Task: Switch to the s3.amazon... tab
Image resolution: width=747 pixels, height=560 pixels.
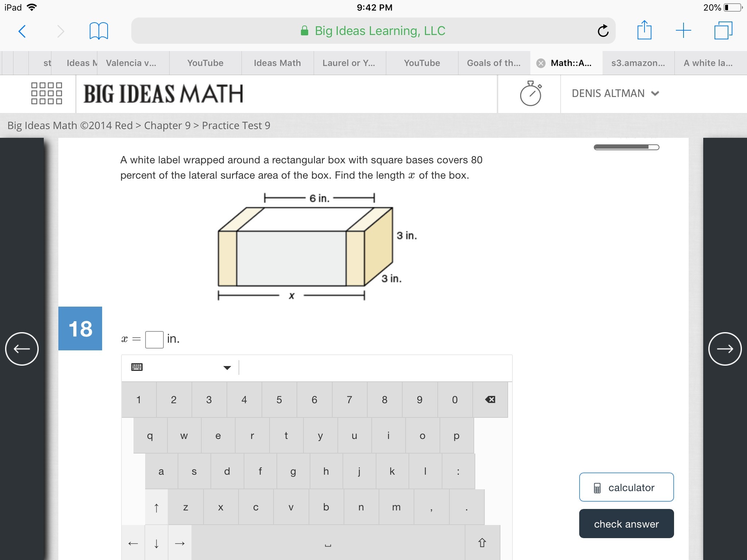Action: coord(638,63)
